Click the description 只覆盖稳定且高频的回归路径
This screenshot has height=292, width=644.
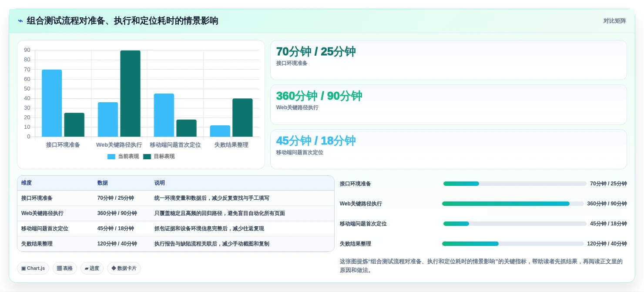[x=220, y=213]
